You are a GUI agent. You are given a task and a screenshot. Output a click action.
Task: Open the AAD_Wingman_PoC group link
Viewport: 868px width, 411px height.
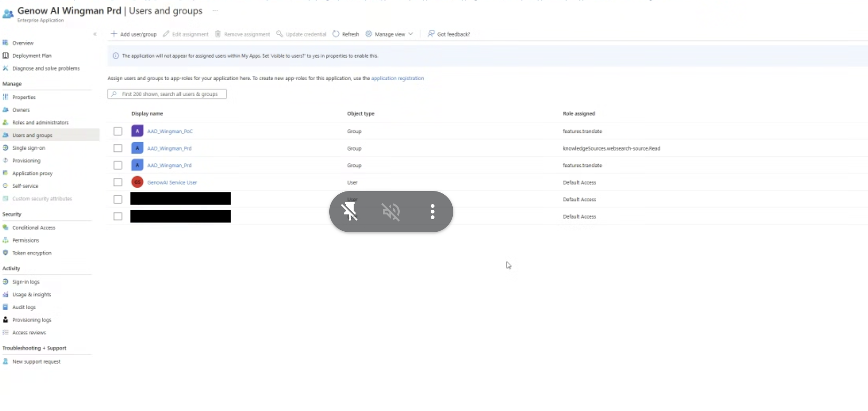170,131
